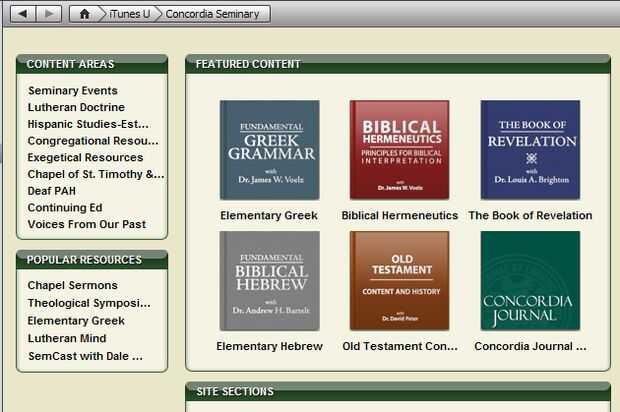Open Continuing Ed content area
620x412 pixels.
(65, 208)
